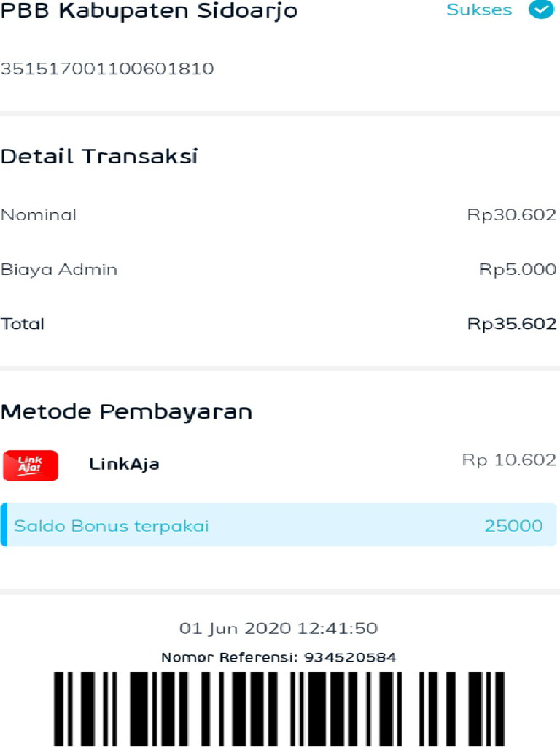
Task: Select the Nomor Referensi 934520584 text
Action: pos(279,657)
